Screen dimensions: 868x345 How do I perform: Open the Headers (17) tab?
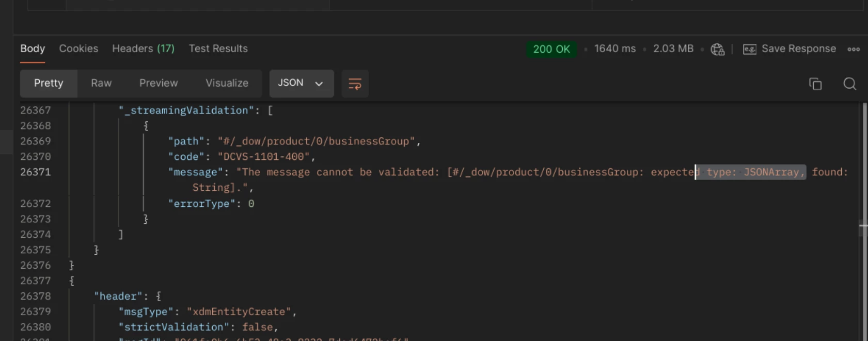143,48
